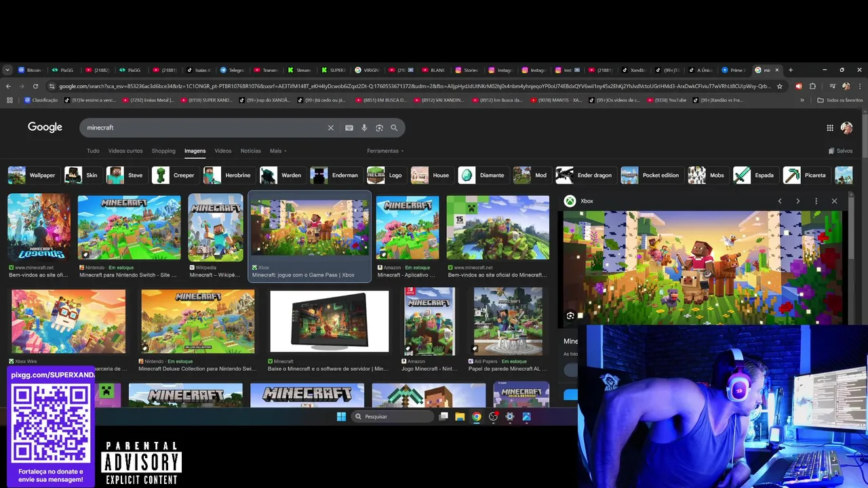The height and width of the screenshot is (488, 868).
Task: Switch to the Tudo tab
Action: pos(93,151)
